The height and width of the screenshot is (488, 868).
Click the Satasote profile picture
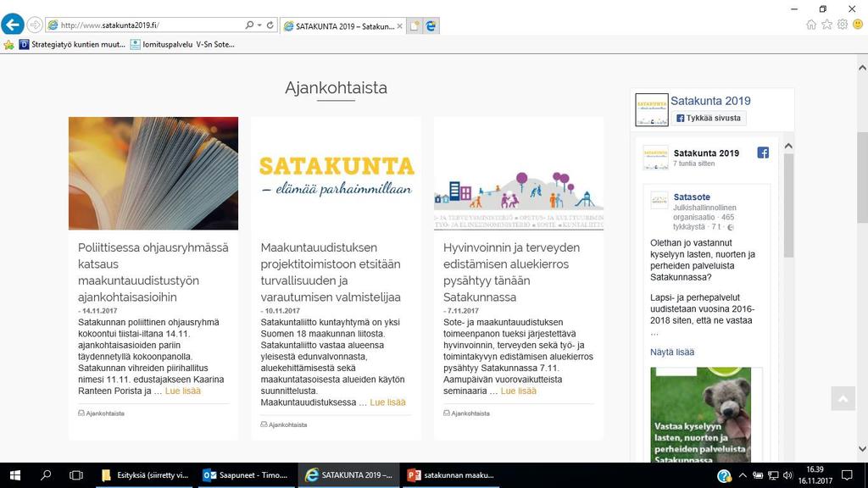point(659,200)
